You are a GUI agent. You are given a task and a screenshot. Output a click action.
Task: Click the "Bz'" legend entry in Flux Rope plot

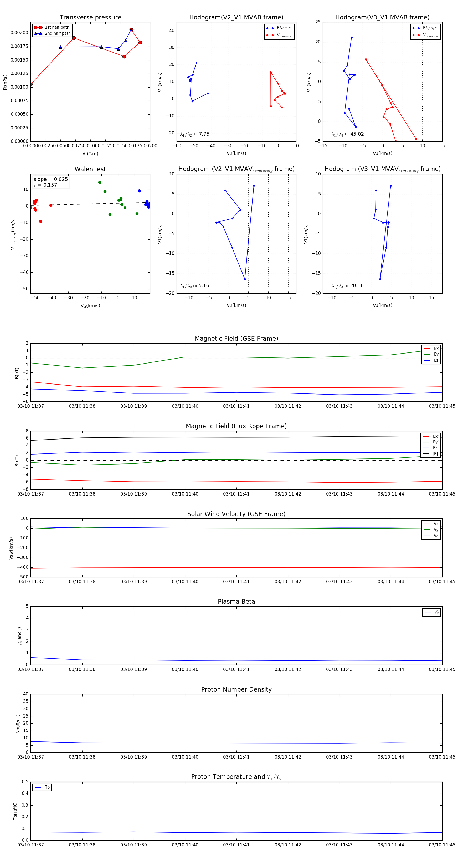point(431,448)
